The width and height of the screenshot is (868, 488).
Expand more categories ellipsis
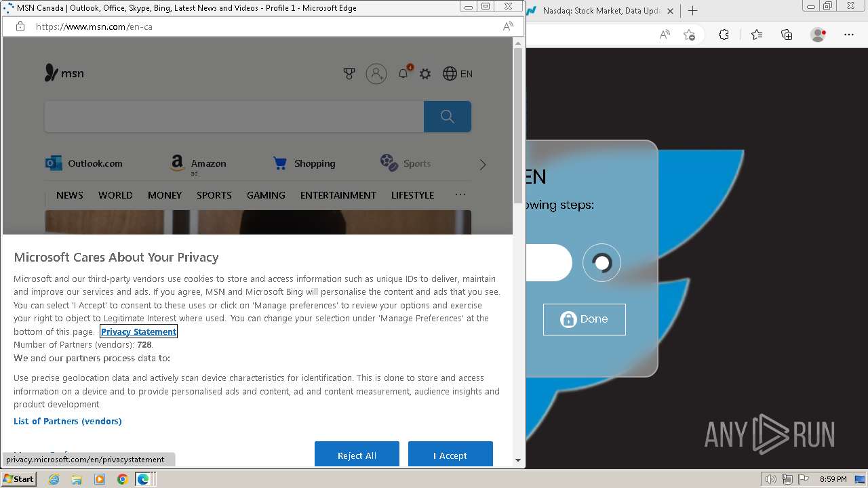coord(460,195)
